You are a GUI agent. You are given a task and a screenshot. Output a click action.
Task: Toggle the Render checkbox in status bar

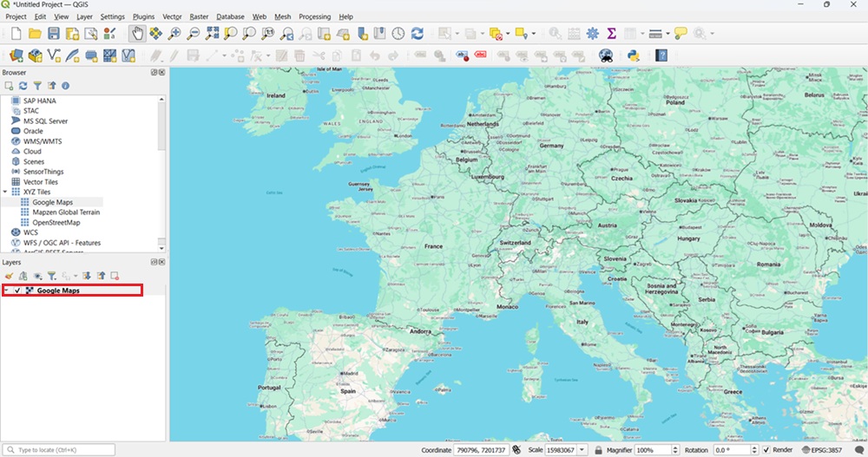tap(766, 450)
